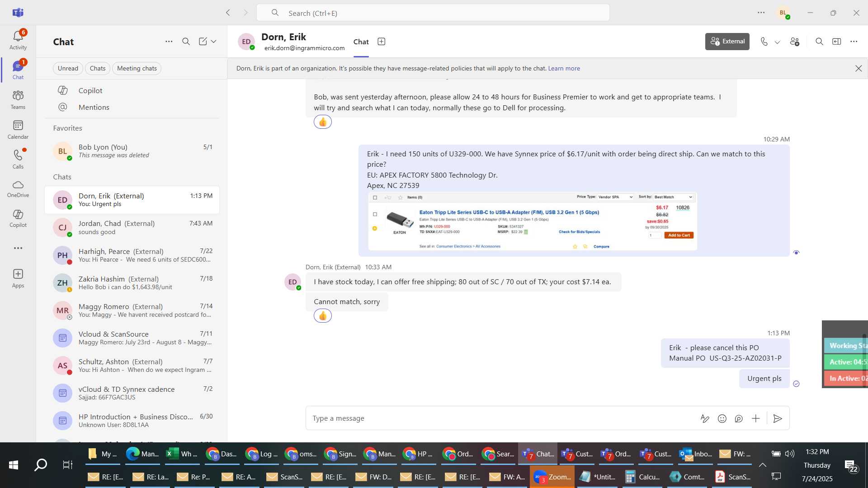Open Learn more link in banner

click(x=564, y=68)
